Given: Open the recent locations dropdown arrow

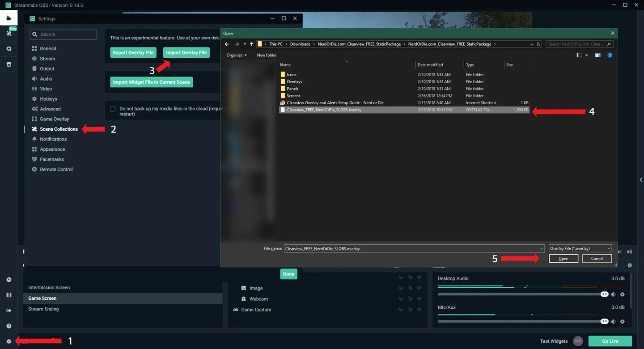Looking at the screenshot, I should 245,44.
